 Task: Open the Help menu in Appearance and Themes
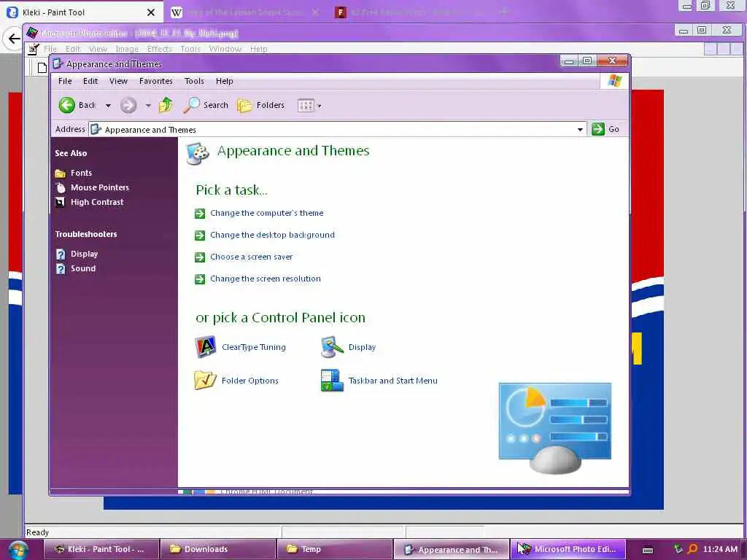coord(225,81)
